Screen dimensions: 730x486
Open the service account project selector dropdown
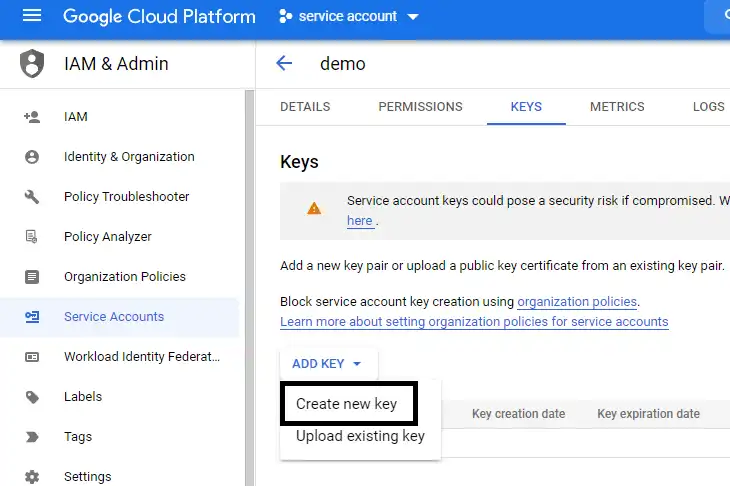pos(349,16)
